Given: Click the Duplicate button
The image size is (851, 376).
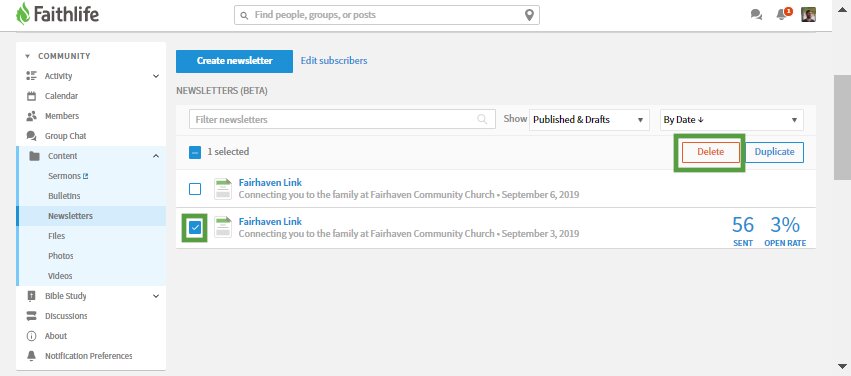Looking at the screenshot, I should click(x=774, y=152).
